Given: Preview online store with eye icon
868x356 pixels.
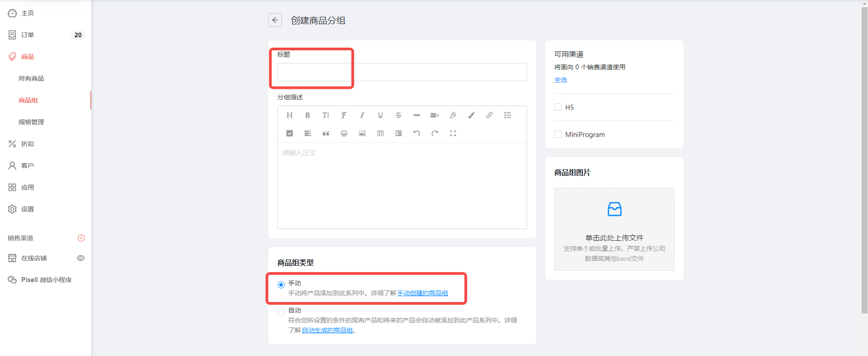Looking at the screenshot, I should tap(81, 258).
